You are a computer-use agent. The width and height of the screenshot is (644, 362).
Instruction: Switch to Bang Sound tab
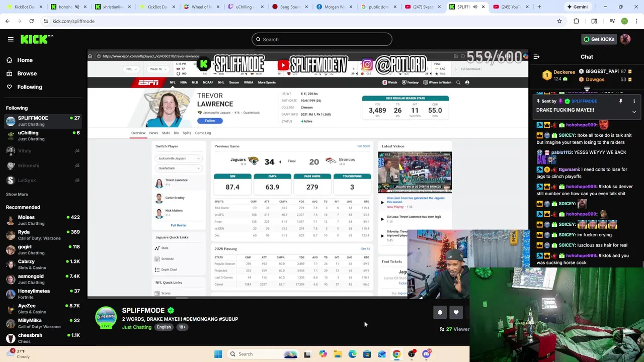point(290,7)
